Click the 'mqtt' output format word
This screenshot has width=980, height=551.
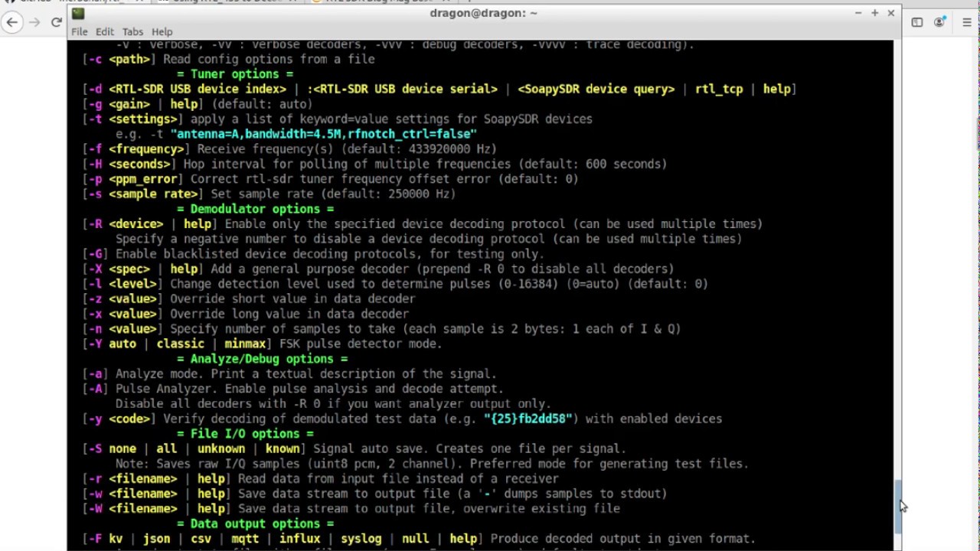[x=245, y=539]
